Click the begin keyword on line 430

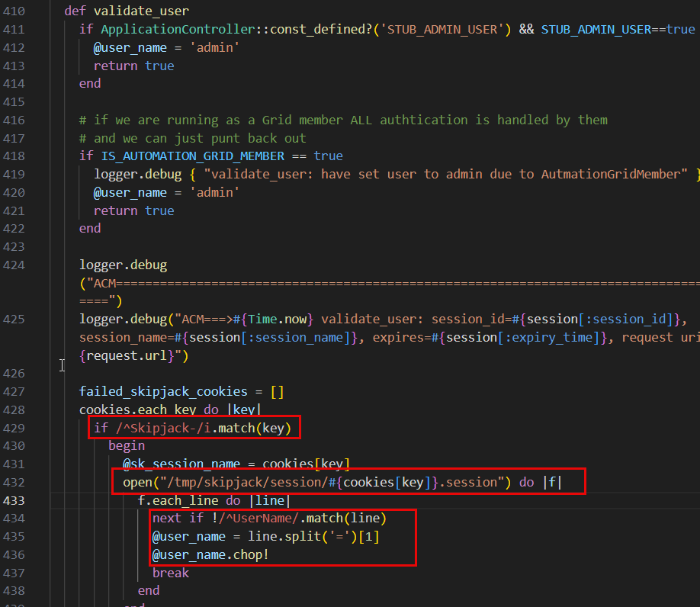tap(126, 445)
